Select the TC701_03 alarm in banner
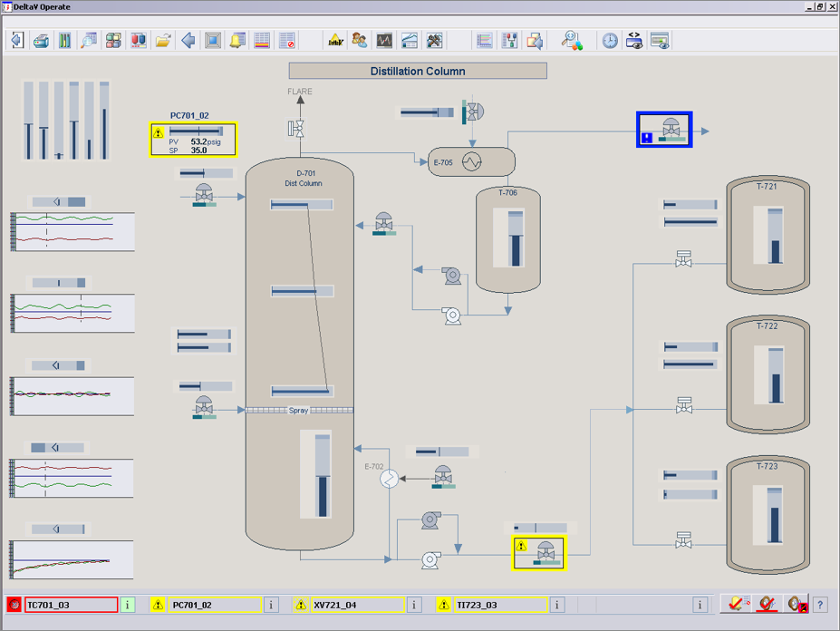 click(71, 605)
